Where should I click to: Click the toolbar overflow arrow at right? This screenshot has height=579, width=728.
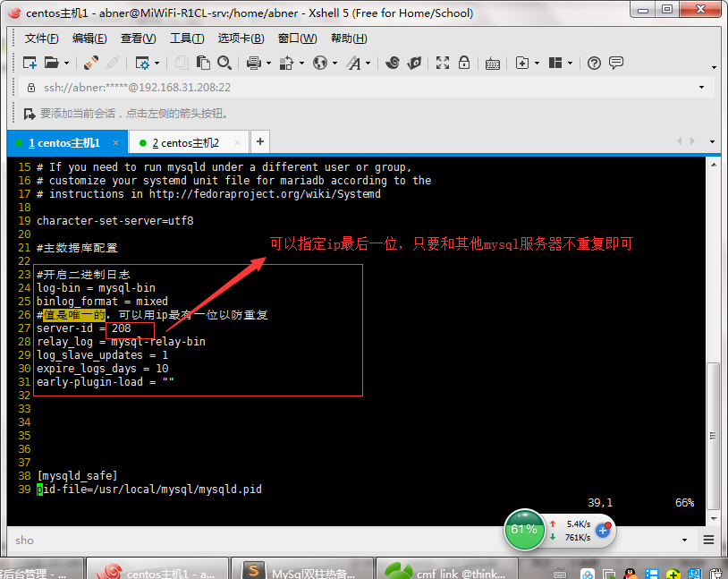(714, 68)
